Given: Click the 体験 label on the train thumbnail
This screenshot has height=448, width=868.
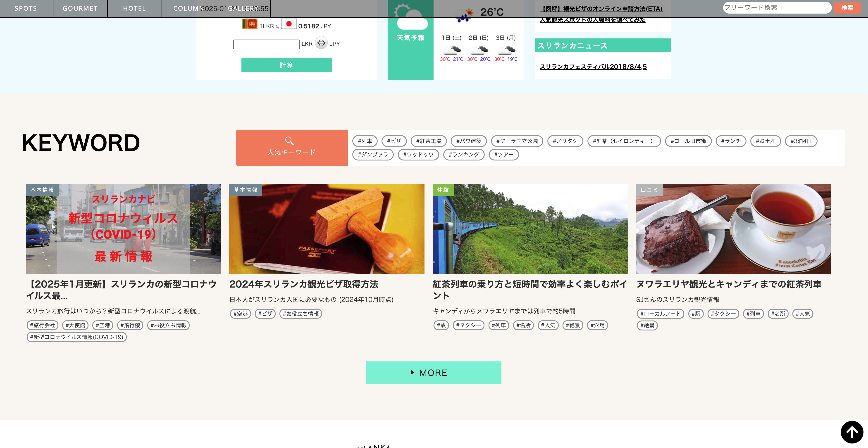Looking at the screenshot, I should (x=443, y=190).
